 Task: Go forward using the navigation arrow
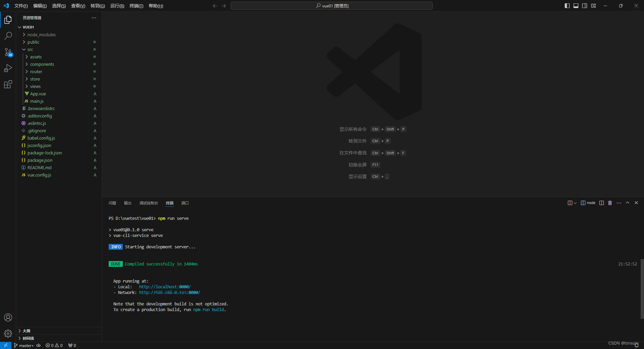[224, 6]
